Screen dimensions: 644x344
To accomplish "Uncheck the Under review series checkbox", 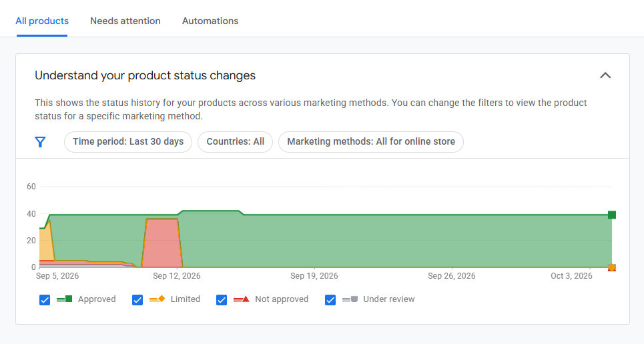I will tap(330, 299).
